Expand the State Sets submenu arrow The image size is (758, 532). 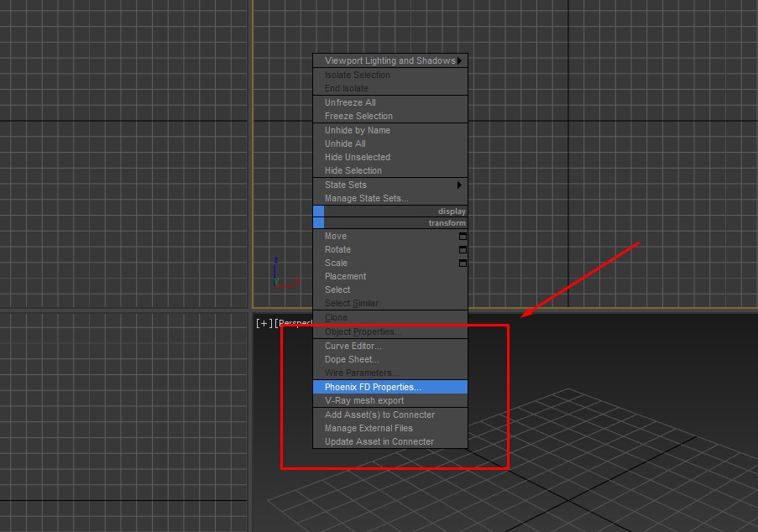pyautogui.click(x=459, y=185)
